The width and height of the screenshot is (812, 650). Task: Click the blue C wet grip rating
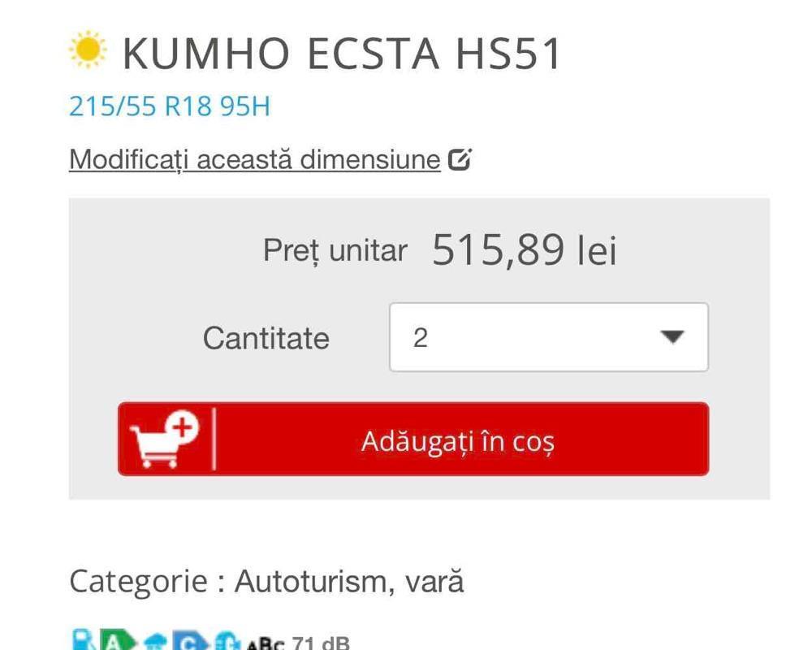tap(191, 641)
